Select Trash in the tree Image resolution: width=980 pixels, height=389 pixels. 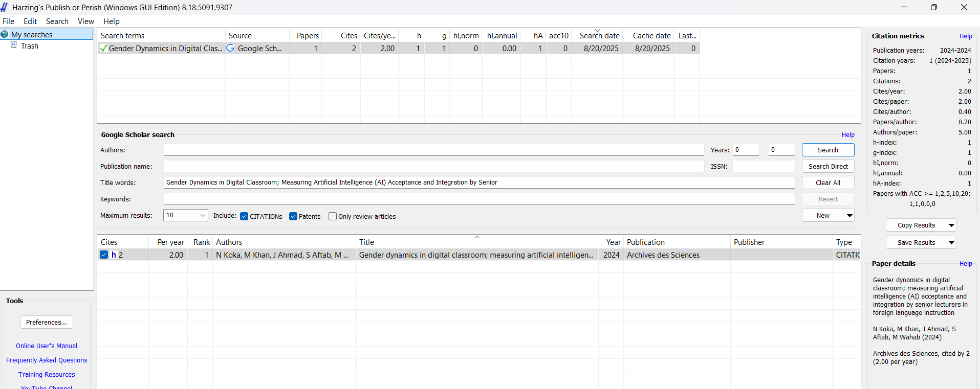pyautogui.click(x=30, y=45)
